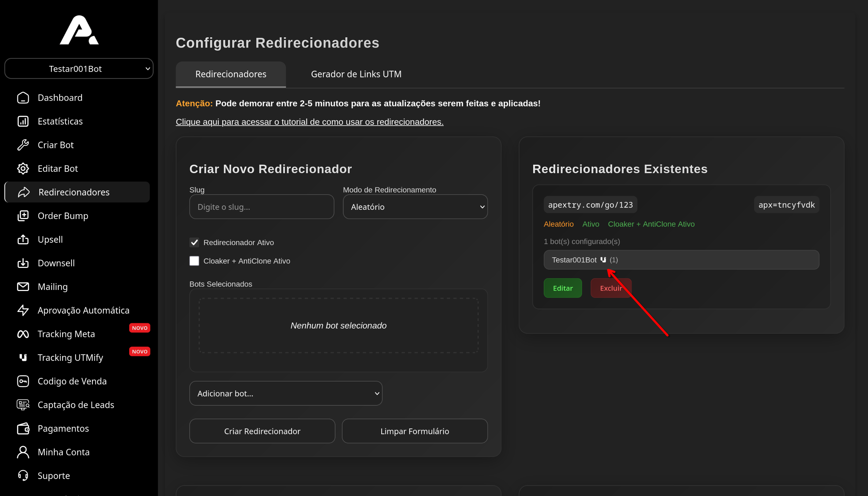Click the Redirecionadores arrow icon
The image size is (868, 496).
tap(24, 192)
